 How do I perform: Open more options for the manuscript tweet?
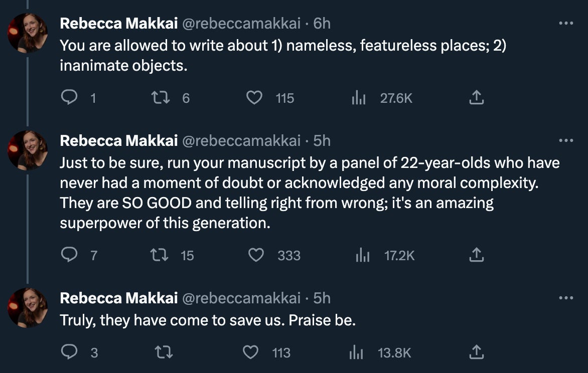[565, 140]
